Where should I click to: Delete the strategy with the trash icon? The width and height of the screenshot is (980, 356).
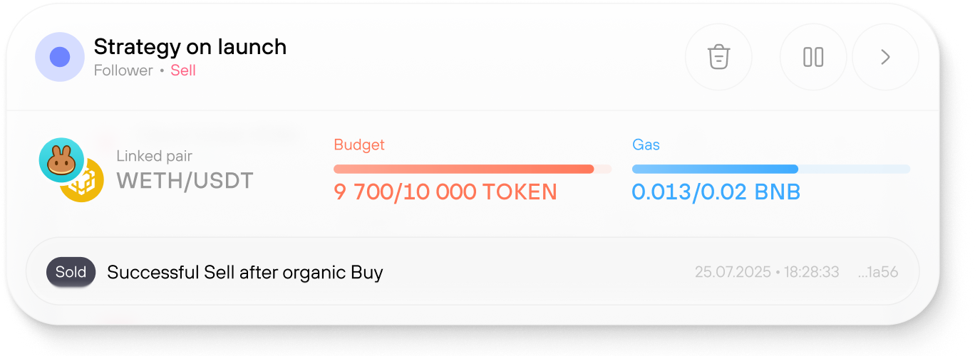tap(718, 57)
